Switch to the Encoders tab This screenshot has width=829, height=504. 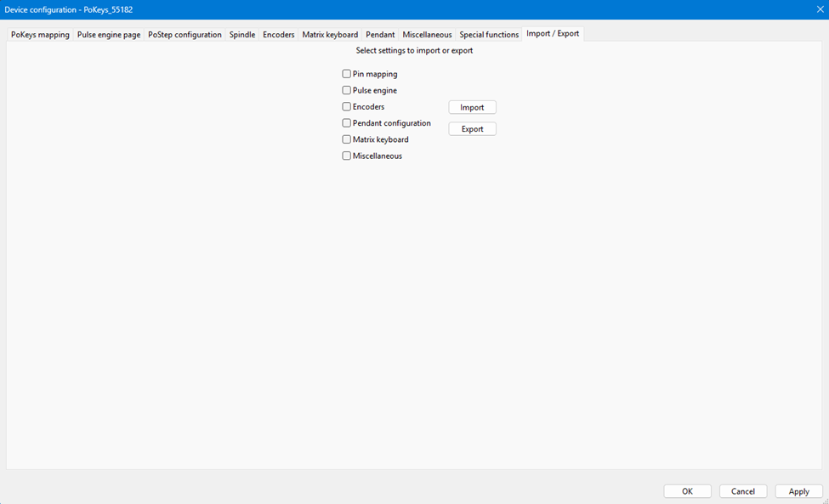[x=279, y=35]
